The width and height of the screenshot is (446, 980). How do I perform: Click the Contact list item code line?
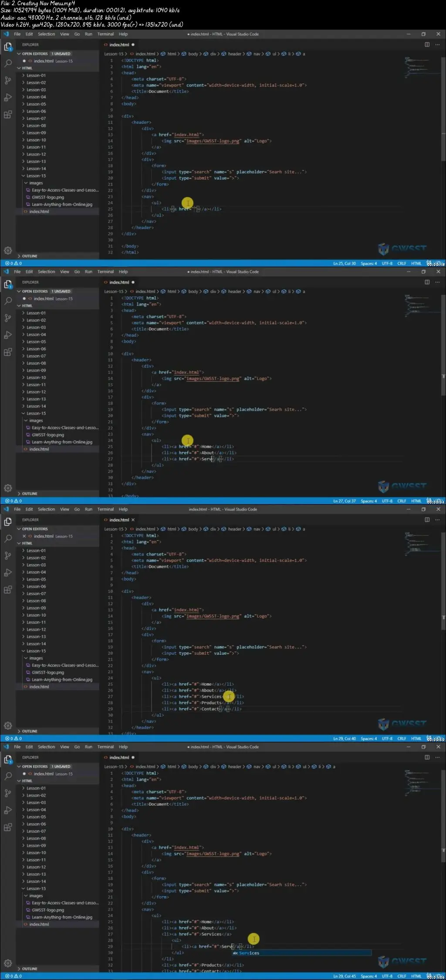click(201, 709)
